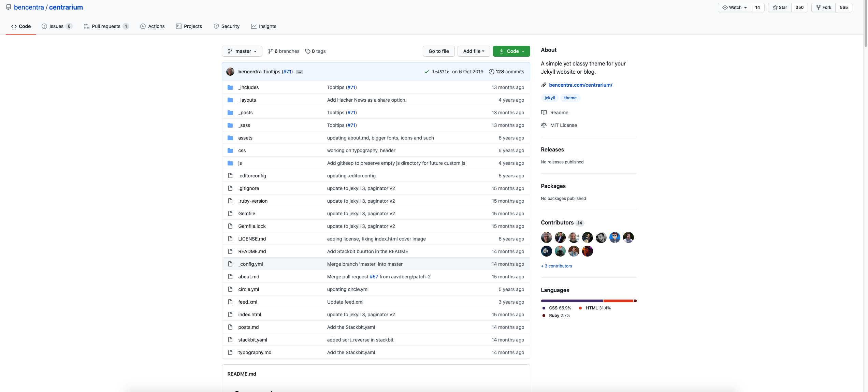Switch to the Projects tab
Viewport: 868px width, 392px height.
point(189,26)
